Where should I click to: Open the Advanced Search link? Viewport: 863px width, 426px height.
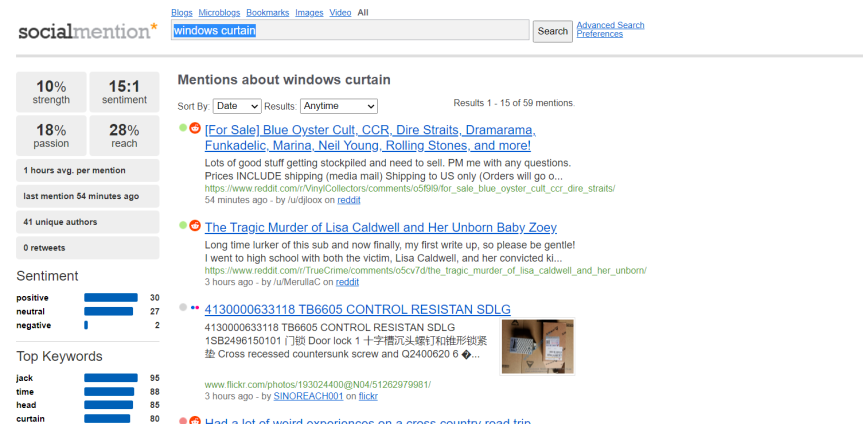[x=610, y=25]
